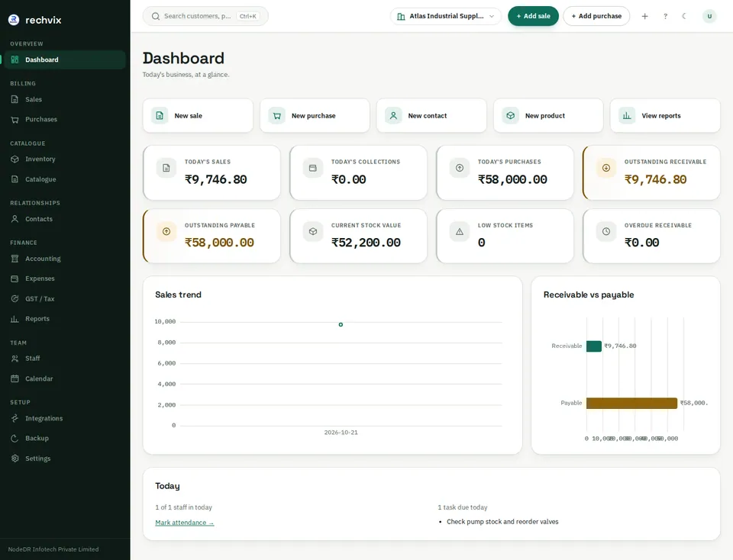Click the Current Stock Value cube icon
The width and height of the screenshot is (733, 560).
tap(313, 232)
